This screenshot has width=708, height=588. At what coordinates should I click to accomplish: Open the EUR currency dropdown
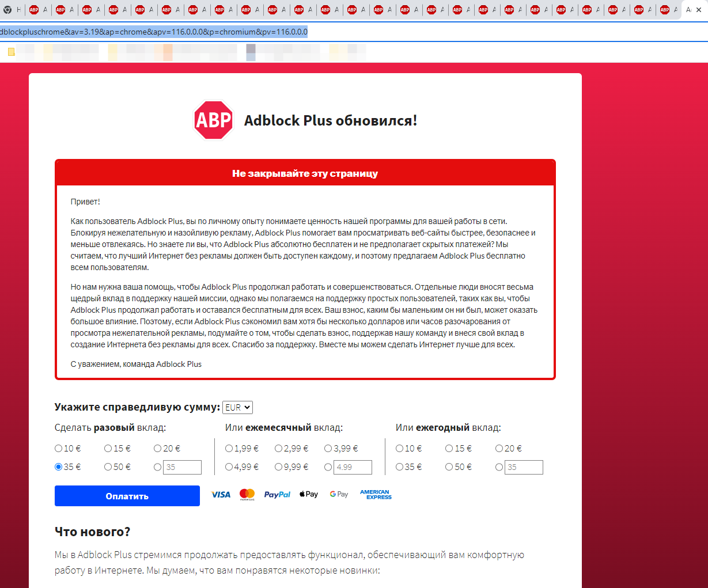237,408
